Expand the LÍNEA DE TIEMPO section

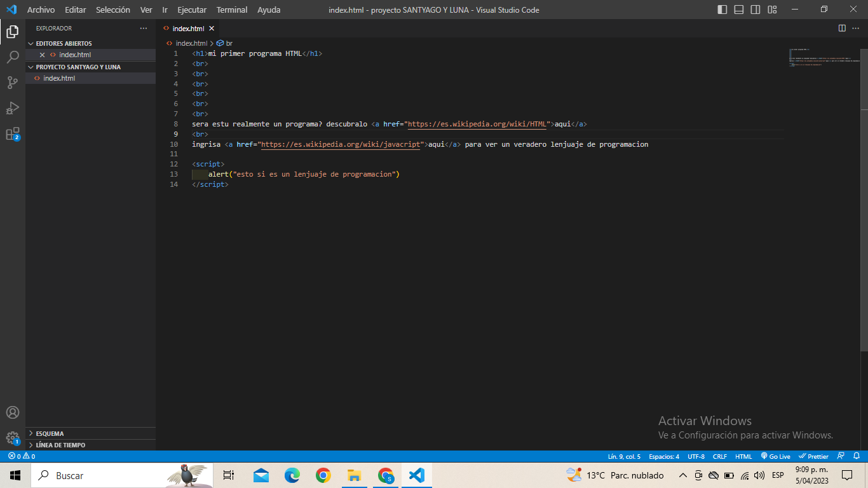90,445
